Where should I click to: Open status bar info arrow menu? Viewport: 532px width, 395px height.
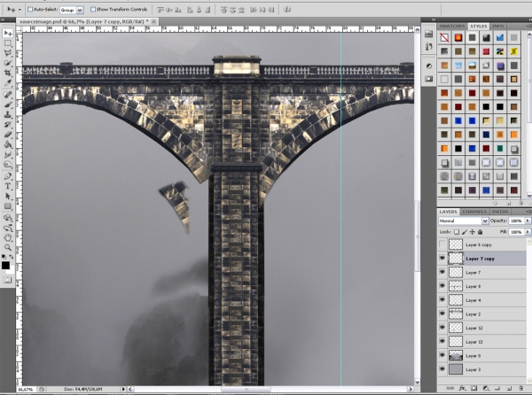click(123, 389)
